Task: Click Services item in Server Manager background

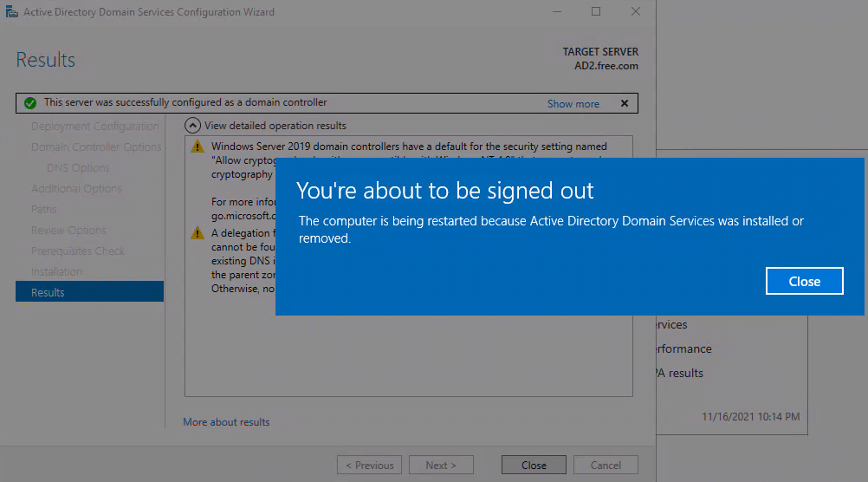Action: (672, 325)
